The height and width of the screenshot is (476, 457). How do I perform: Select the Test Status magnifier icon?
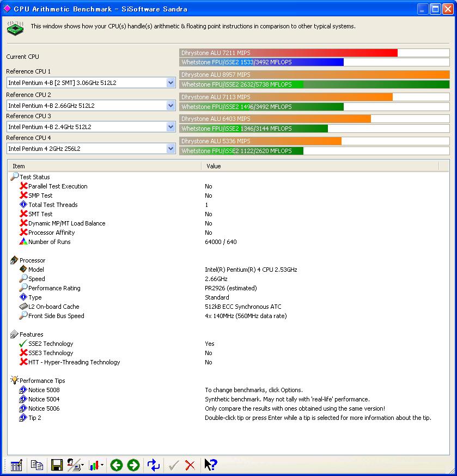tap(14, 176)
